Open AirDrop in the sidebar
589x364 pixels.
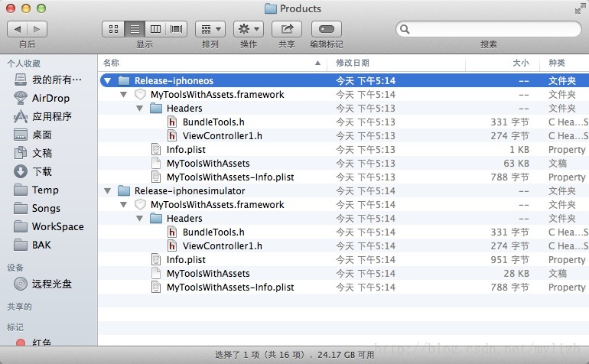click(x=42, y=98)
